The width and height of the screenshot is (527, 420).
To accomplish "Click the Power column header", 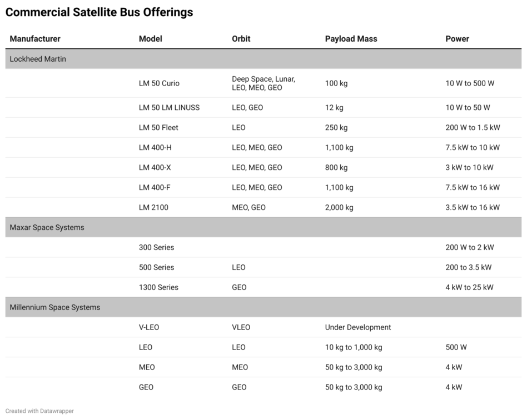I will pos(457,39).
